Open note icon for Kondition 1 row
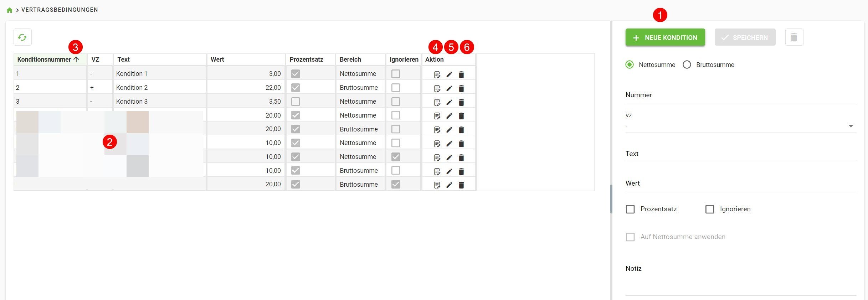The image size is (868, 300). pos(437,74)
